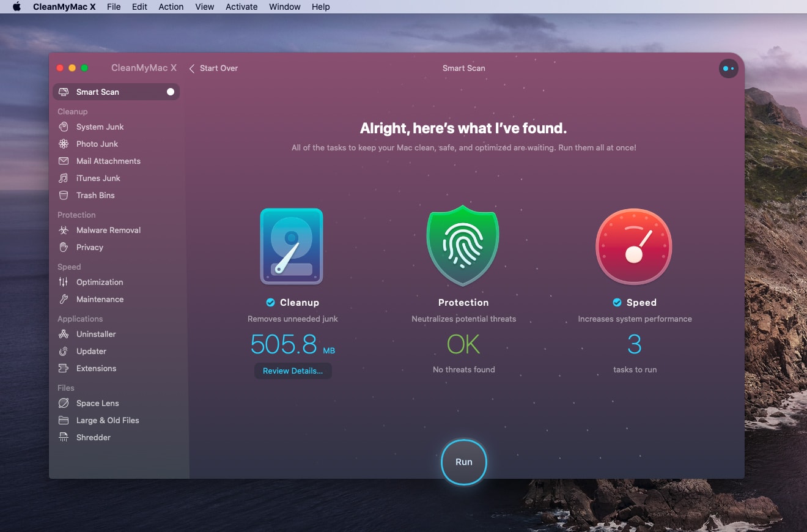
Task: Open the assistant dots button top-right
Action: tap(728, 68)
